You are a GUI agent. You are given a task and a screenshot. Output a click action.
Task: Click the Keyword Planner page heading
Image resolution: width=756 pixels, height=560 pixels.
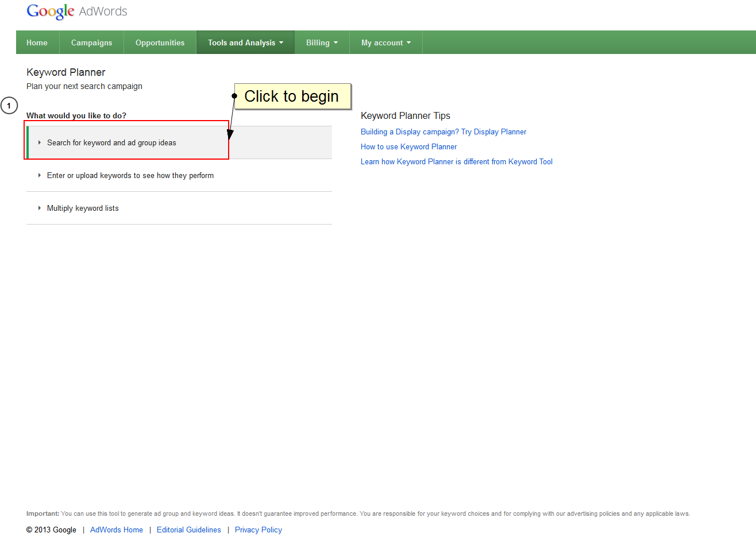(x=65, y=72)
